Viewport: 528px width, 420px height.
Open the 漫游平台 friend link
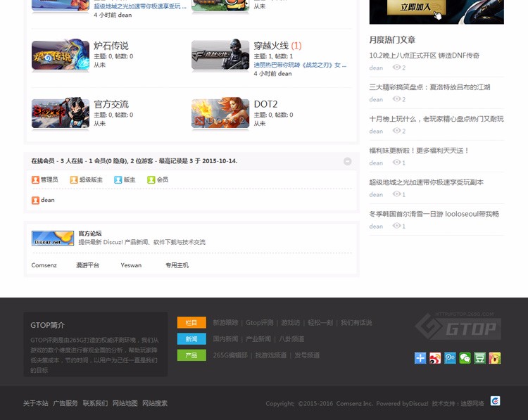[x=87, y=265]
